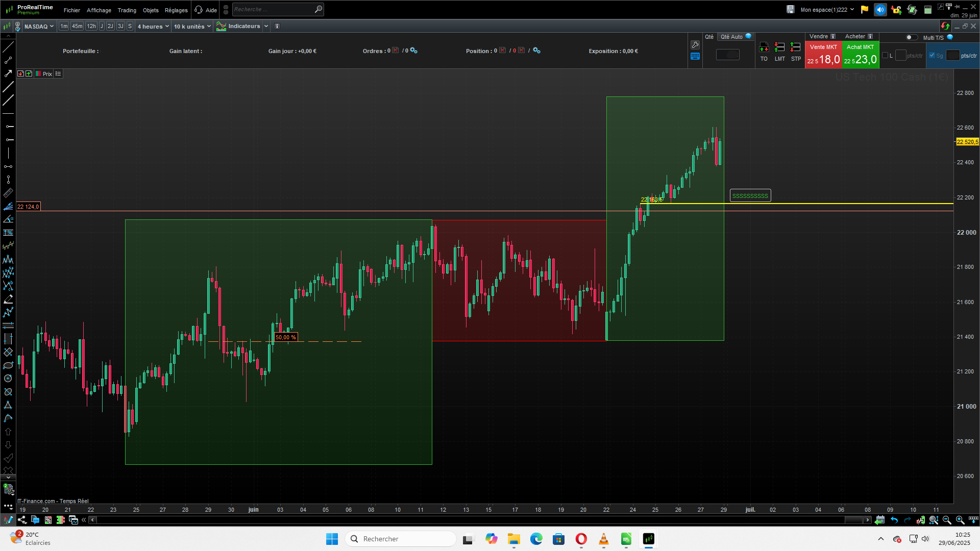The width and height of the screenshot is (980, 551).
Task: Open the 4 heures timeframe dropdown
Action: [153, 27]
